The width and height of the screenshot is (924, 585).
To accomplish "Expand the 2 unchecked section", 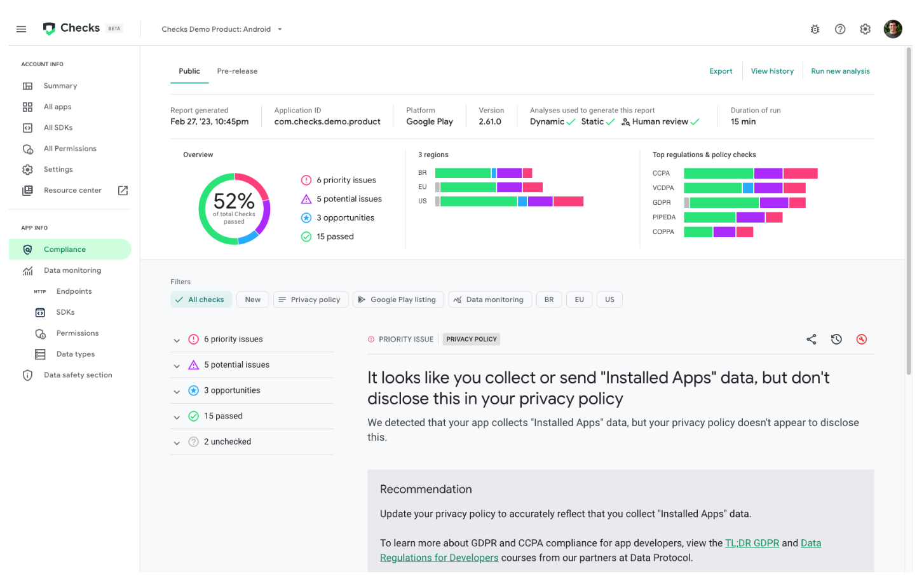I will click(177, 443).
